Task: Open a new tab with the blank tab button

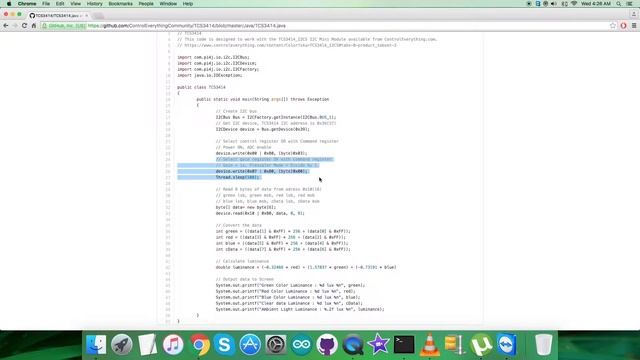Action: coord(98,16)
